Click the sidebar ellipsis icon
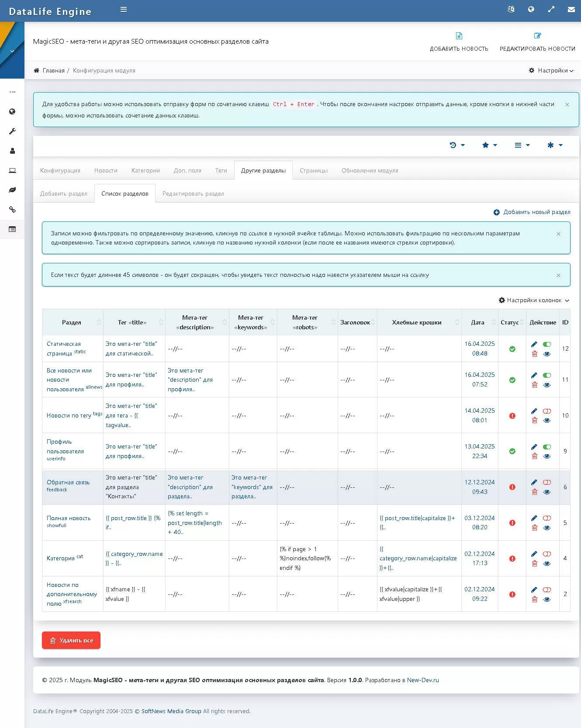The image size is (581, 728). 12,92
